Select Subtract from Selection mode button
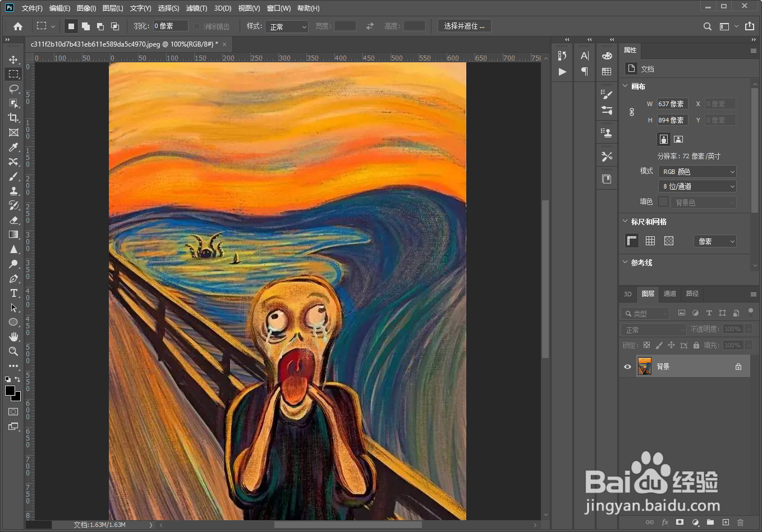 tap(100, 26)
